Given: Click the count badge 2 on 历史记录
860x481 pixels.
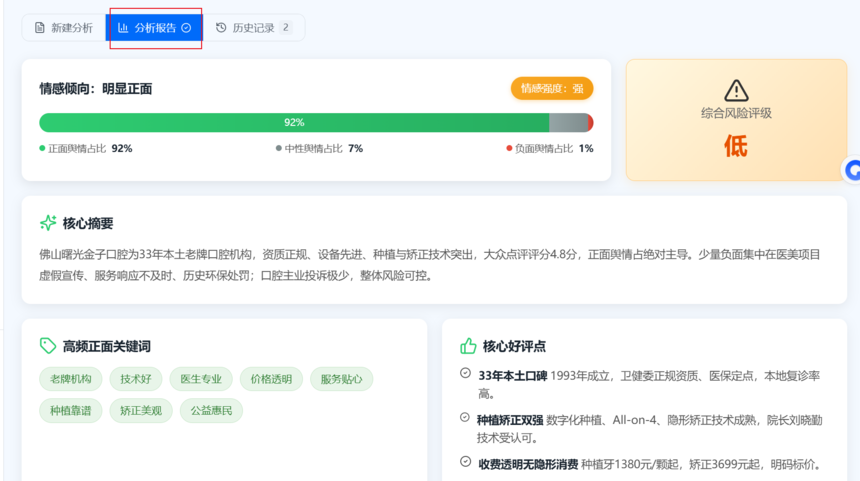Looking at the screenshot, I should [286, 27].
